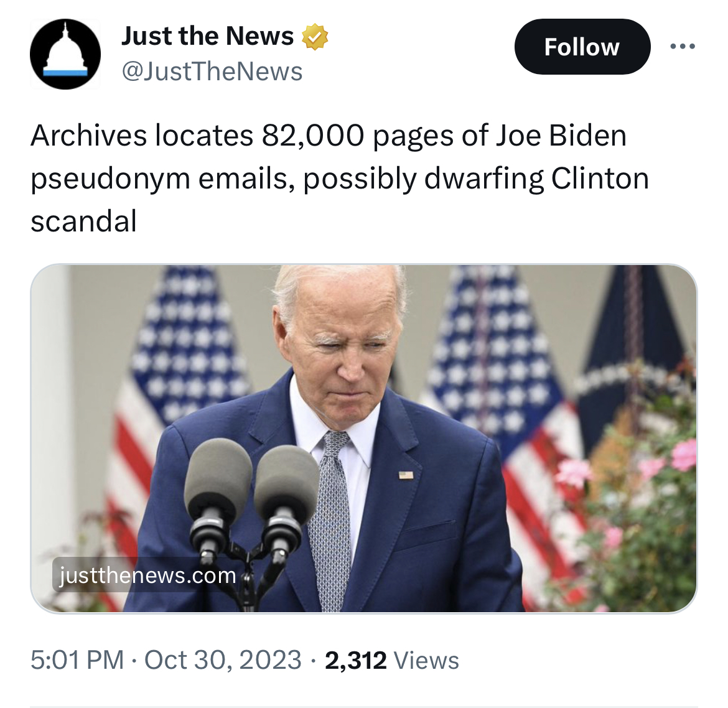This screenshot has height=708, width=728.
Task: Open the article preview image card
Action: click(x=364, y=439)
